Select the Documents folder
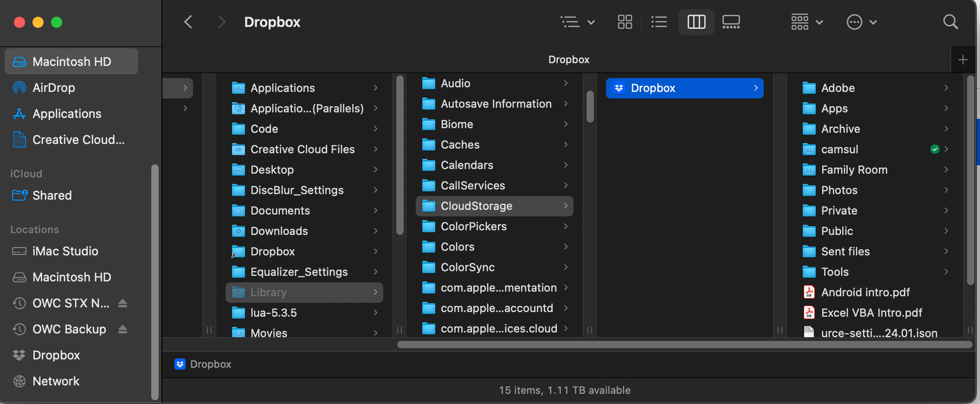980x404 pixels. tap(304, 210)
